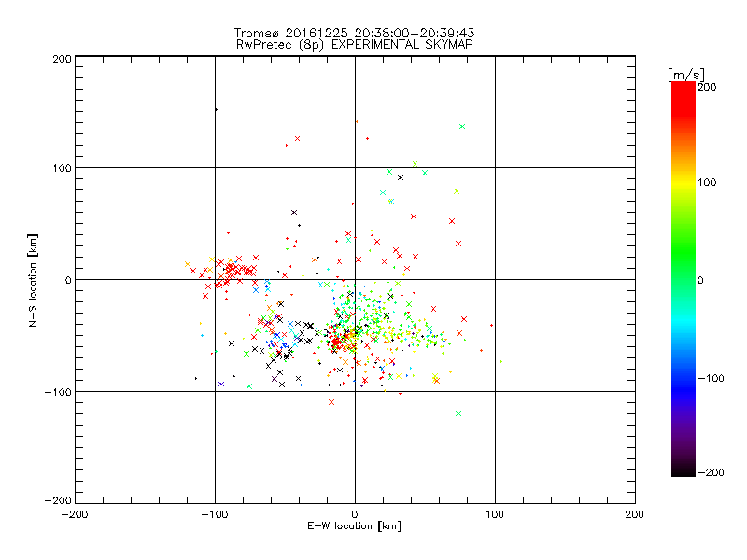Image resolution: width=747 pixels, height=560 pixels.
Task: Select the "200" tick label on the N-S axis
Action: [63, 59]
